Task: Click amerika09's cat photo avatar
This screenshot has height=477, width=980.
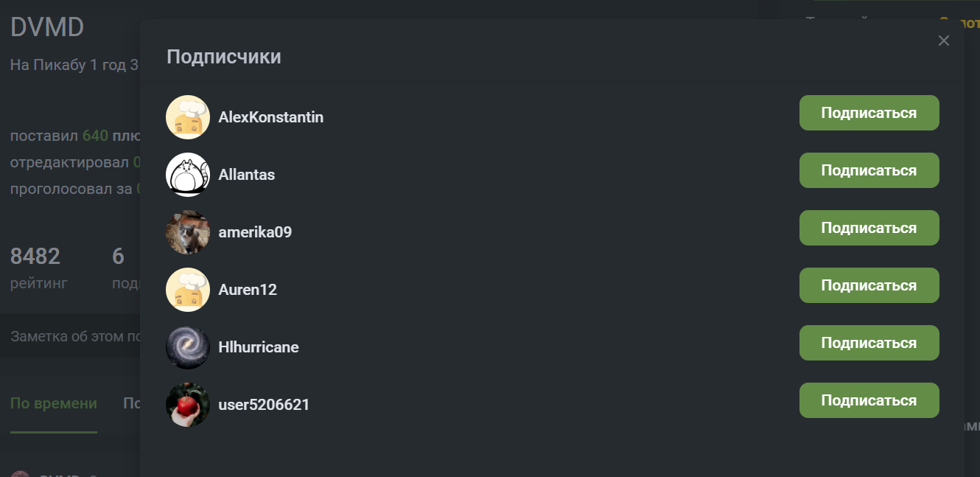Action: pyautogui.click(x=188, y=232)
